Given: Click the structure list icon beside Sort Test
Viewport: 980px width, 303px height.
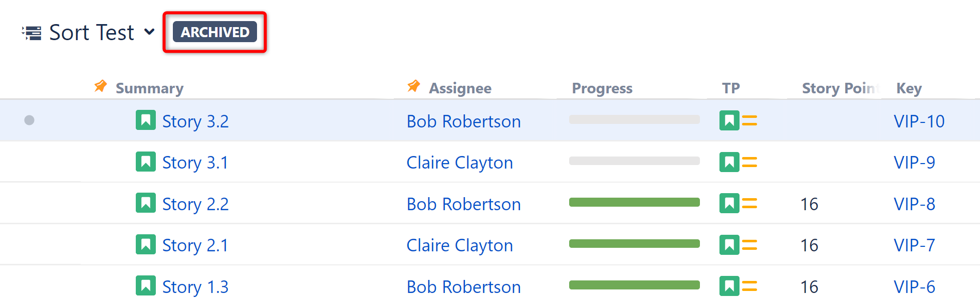Looking at the screenshot, I should pos(32,33).
